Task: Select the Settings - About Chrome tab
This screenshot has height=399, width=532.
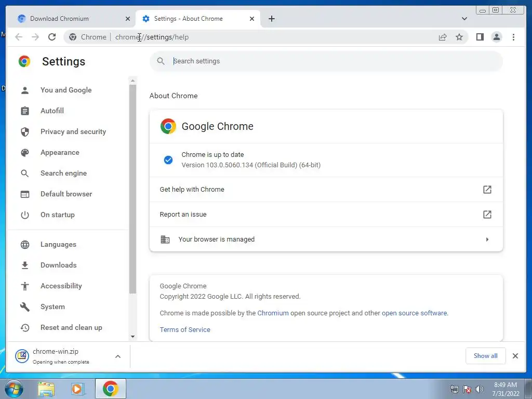Action: pos(198,19)
